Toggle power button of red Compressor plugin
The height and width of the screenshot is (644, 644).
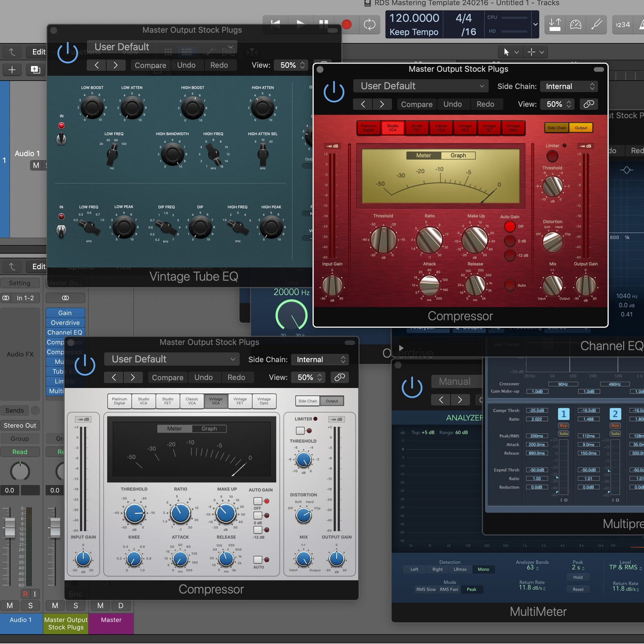click(334, 92)
